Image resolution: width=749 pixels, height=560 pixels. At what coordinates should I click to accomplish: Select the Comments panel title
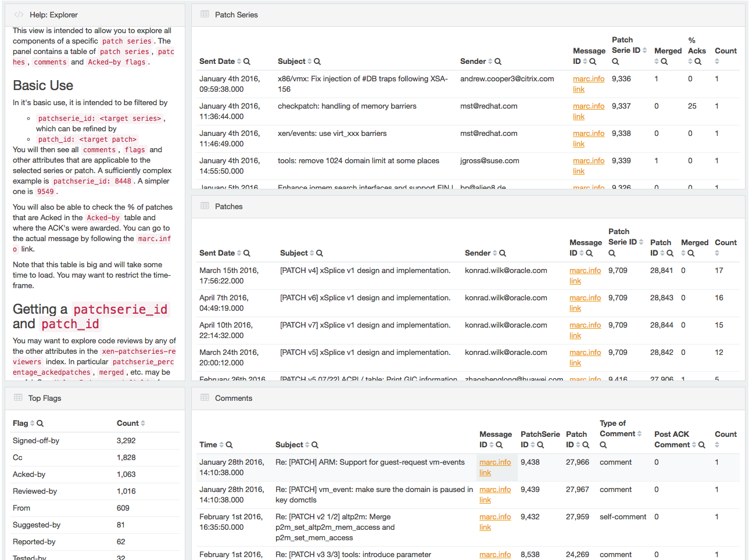click(234, 398)
